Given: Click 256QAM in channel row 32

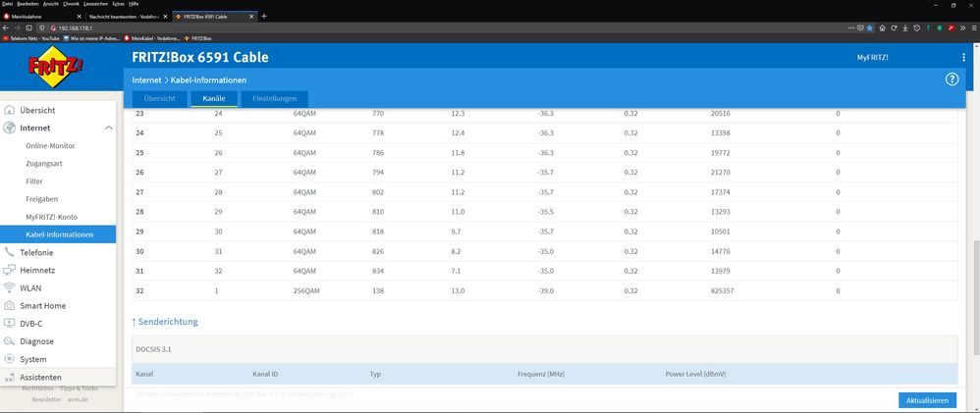Looking at the screenshot, I should 306,291.
